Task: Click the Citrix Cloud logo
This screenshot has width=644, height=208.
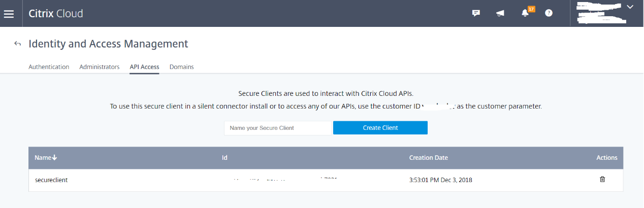Action: click(56, 14)
